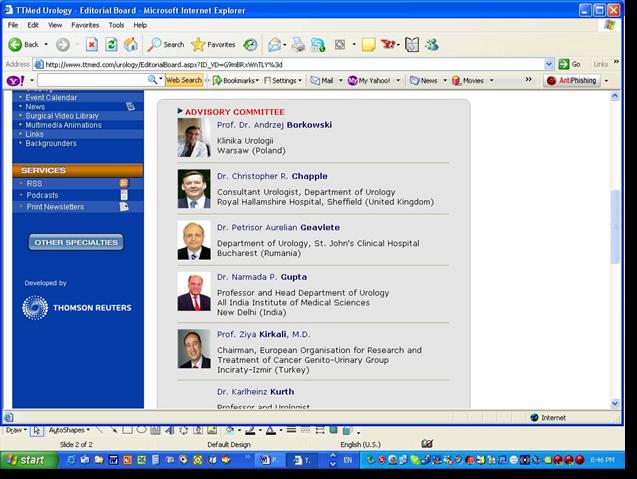Click the address URL field
The height and width of the screenshot is (479, 637).
click(x=288, y=64)
